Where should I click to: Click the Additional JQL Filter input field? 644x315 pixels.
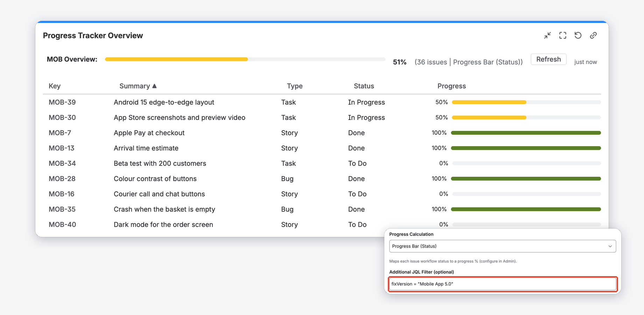[x=503, y=284]
